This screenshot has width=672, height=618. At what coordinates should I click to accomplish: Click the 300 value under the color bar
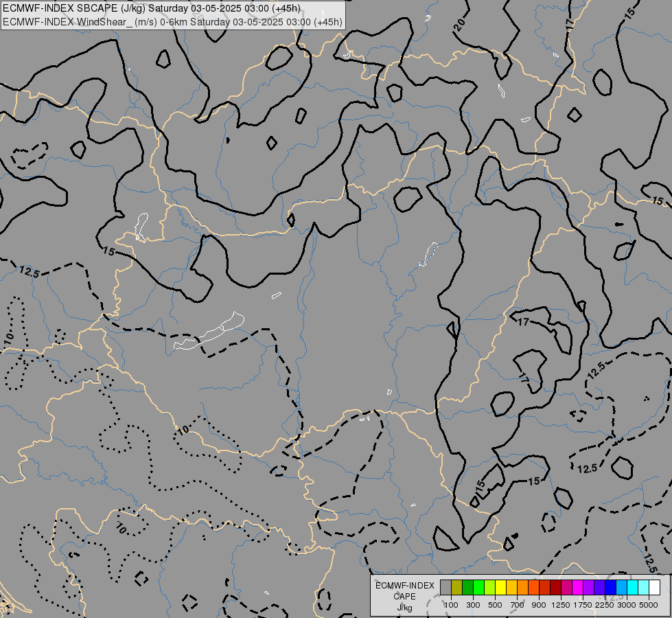[x=473, y=605]
